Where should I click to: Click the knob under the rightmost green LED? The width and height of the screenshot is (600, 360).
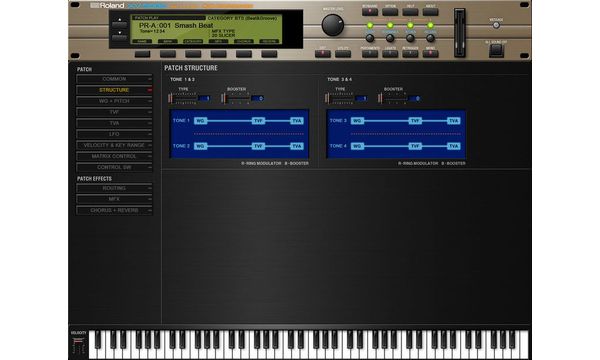[x=430, y=38]
